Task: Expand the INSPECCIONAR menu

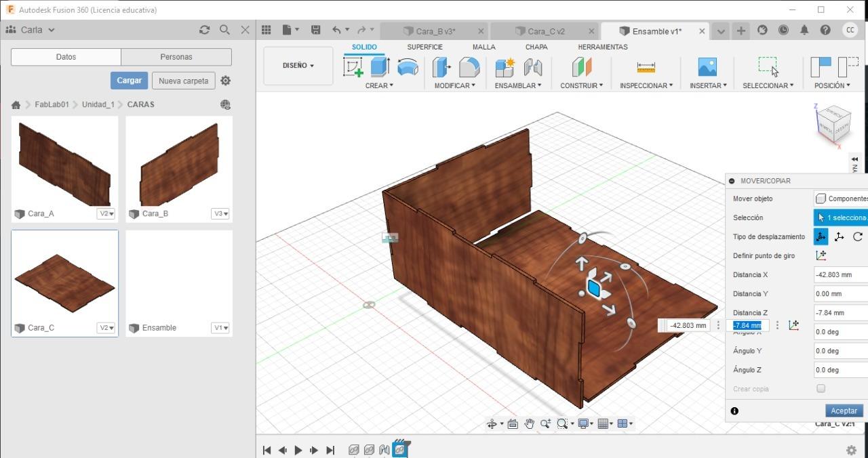Action: [x=646, y=85]
